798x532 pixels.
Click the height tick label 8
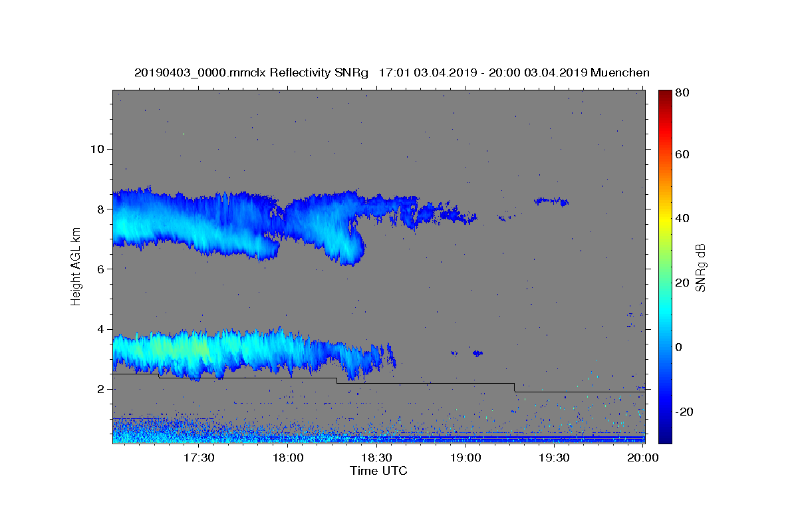pos(101,209)
